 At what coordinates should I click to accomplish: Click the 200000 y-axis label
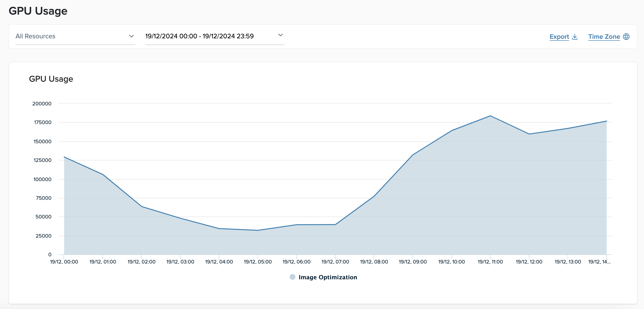[42, 103]
